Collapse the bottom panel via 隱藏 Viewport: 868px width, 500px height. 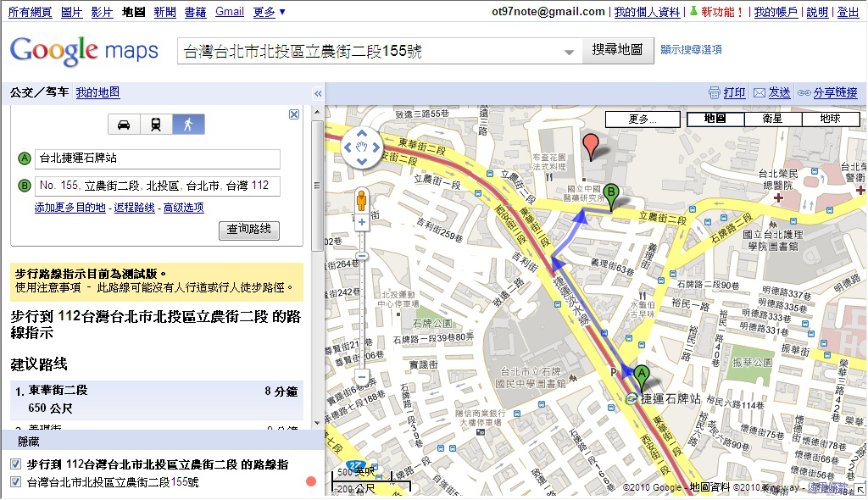tap(29, 442)
